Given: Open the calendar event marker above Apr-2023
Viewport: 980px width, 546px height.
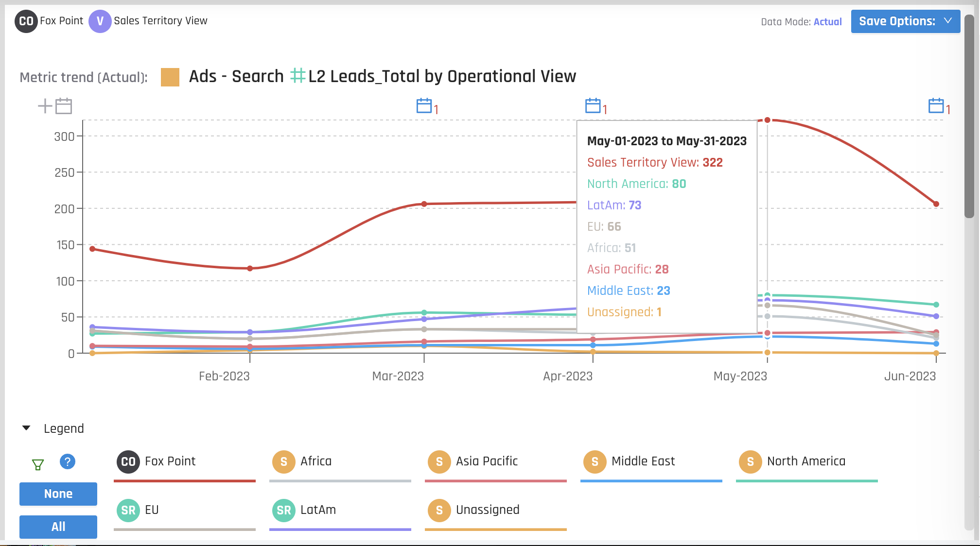Looking at the screenshot, I should 593,105.
